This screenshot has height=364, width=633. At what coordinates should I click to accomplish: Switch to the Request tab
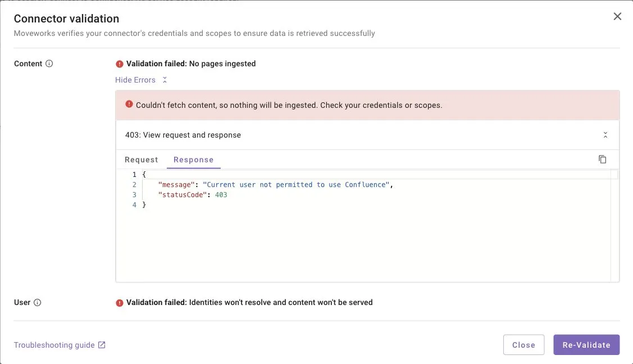pos(142,160)
